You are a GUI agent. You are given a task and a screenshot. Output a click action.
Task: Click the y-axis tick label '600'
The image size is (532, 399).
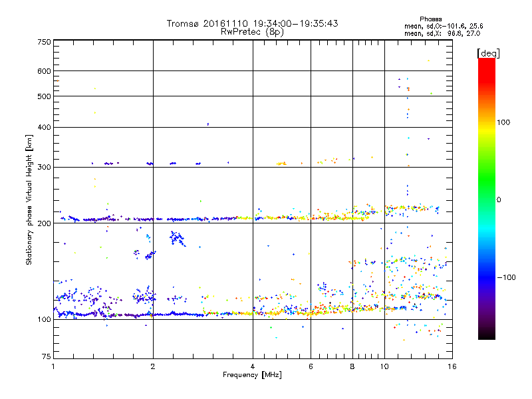pyautogui.click(x=45, y=71)
